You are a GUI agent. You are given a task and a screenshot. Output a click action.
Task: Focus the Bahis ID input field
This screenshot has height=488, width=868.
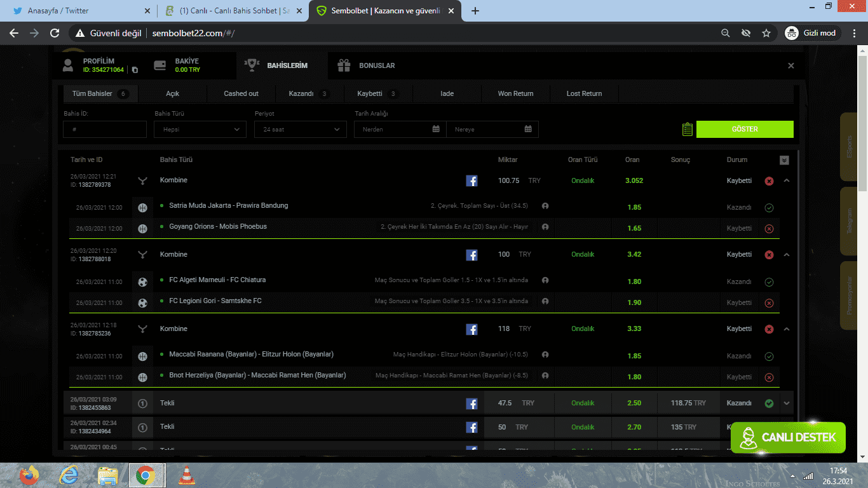(105, 129)
